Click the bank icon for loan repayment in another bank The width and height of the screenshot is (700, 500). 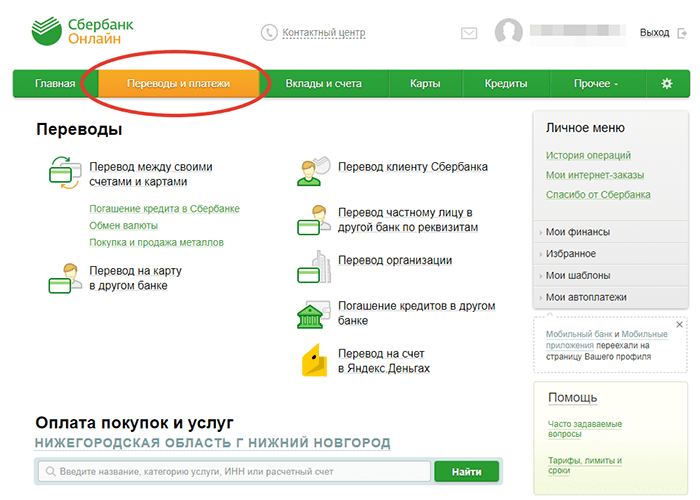click(313, 314)
